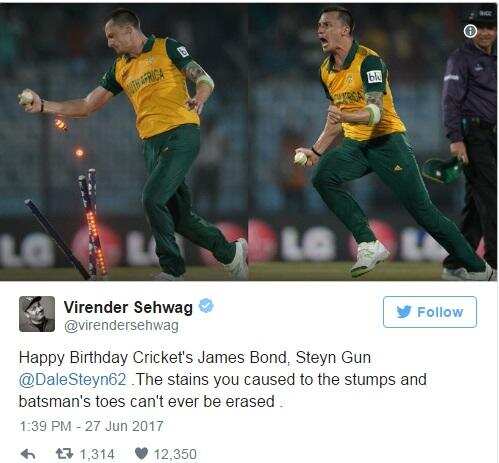
Task: Reply to the tweet using the arrow icon
Action: tap(28, 454)
